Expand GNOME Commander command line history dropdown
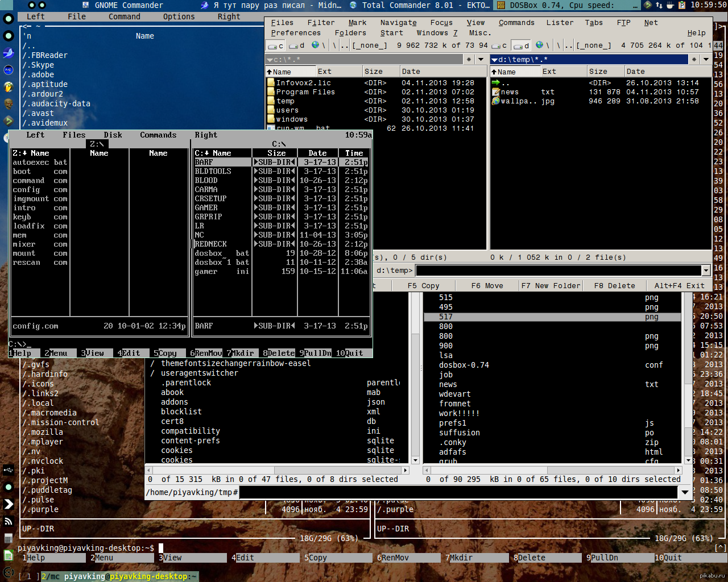Image resolution: width=728 pixels, height=582 pixels. 685,492
